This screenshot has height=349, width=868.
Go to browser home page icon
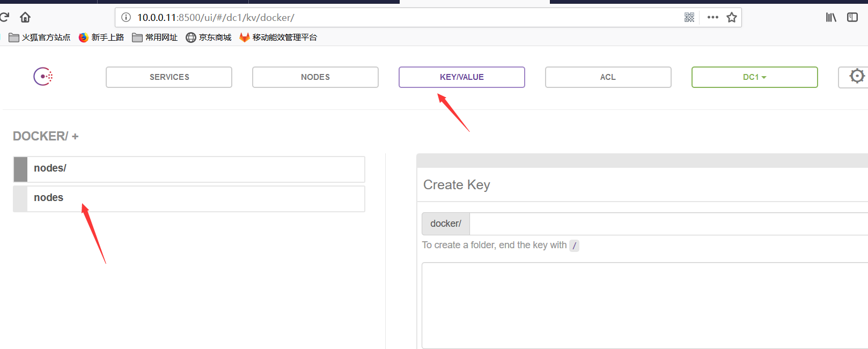click(x=25, y=17)
